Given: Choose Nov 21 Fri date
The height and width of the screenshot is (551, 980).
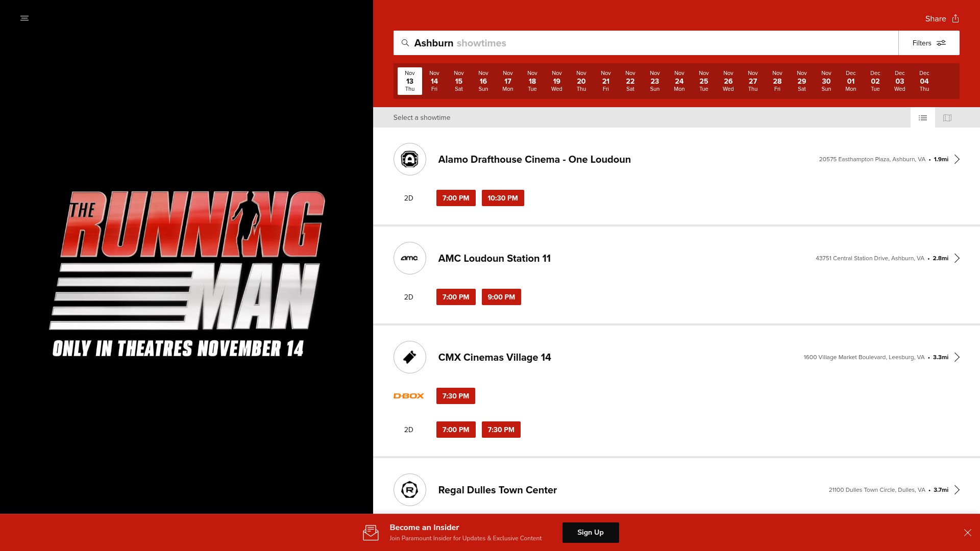Looking at the screenshot, I should [606, 81].
